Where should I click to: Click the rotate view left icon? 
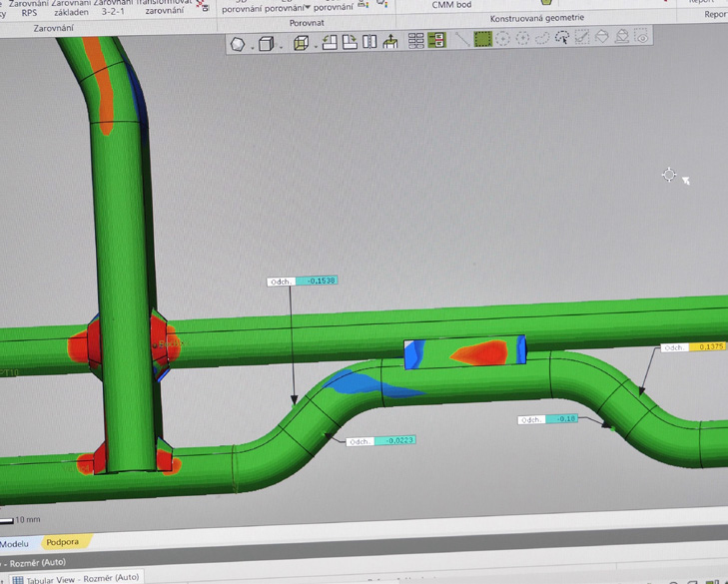(x=330, y=42)
